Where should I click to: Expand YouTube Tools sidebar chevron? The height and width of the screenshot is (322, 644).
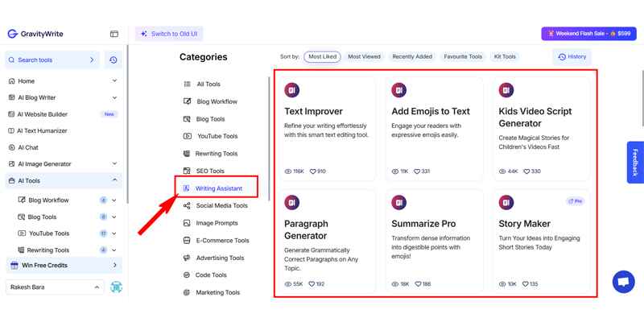pyautogui.click(x=114, y=233)
